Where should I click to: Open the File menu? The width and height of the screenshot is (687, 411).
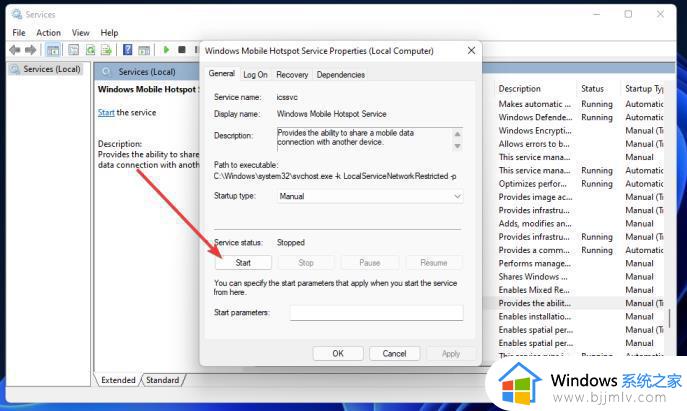click(x=19, y=33)
